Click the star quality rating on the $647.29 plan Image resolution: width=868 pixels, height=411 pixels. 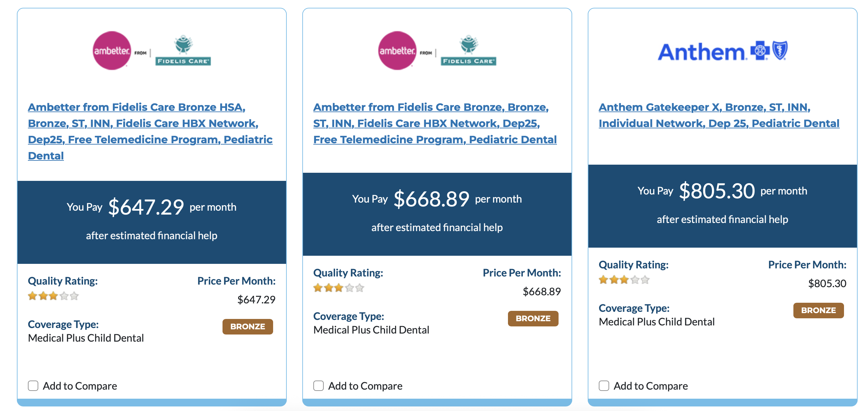[x=53, y=296]
